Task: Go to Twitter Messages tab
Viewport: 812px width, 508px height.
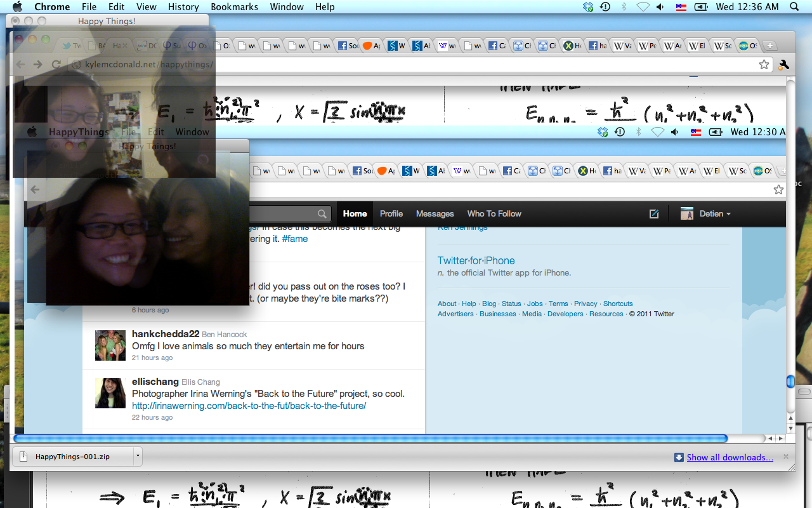Action: 435,214
